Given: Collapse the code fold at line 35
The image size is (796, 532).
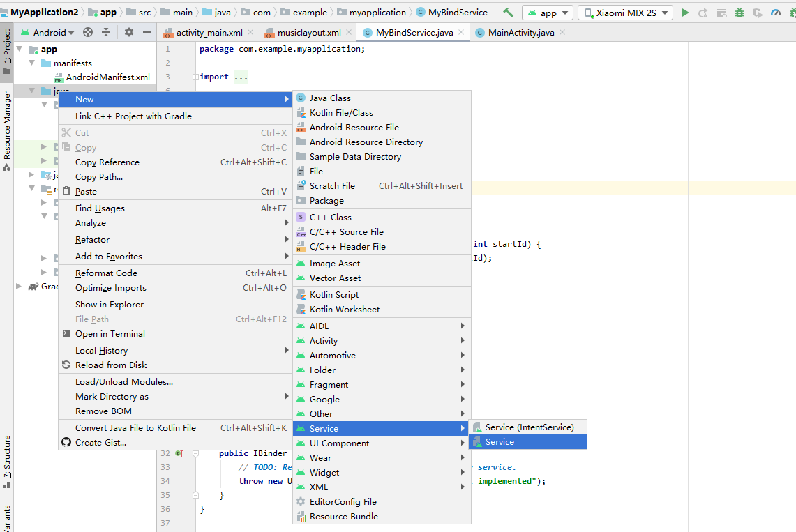Looking at the screenshot, I should [x=195, y=495].
